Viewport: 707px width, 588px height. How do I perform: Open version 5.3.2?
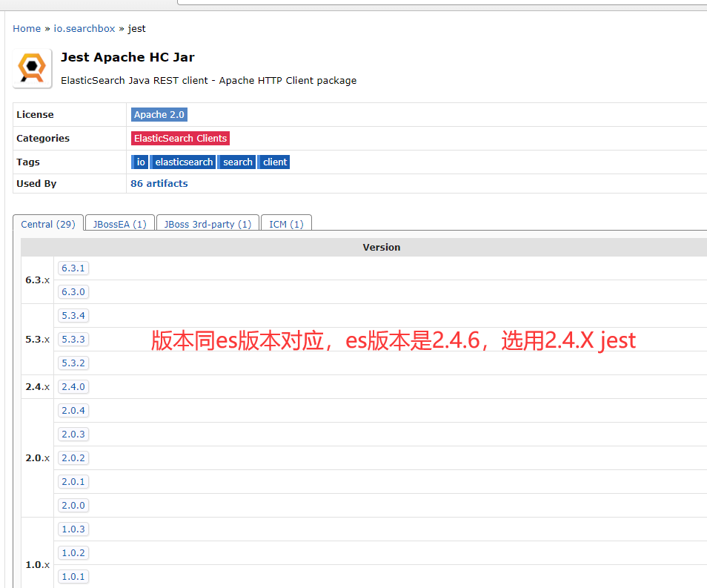(x=73, y=363)
